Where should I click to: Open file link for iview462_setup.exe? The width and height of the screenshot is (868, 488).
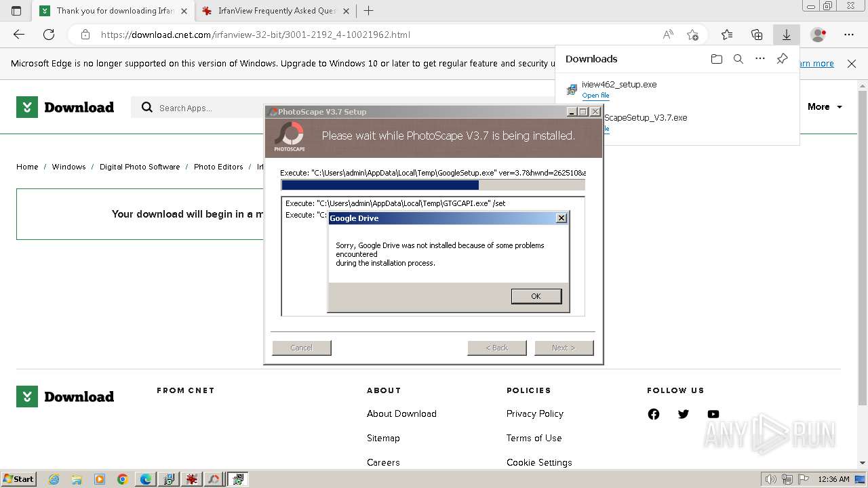pos(595,96)
